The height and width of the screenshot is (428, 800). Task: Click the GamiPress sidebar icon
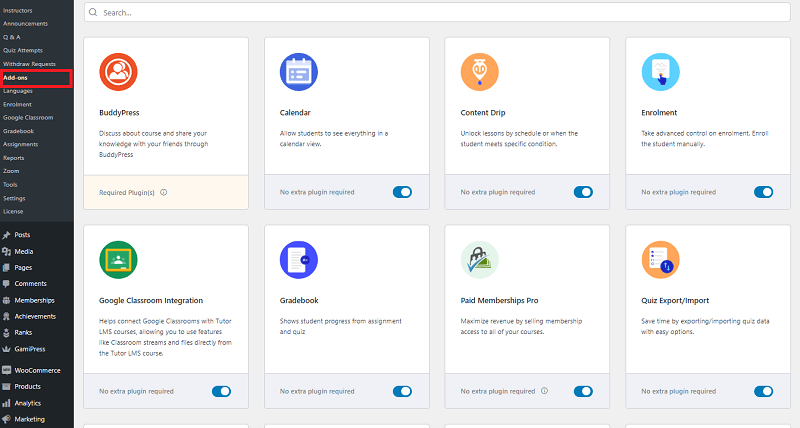[x=6, y=349]
